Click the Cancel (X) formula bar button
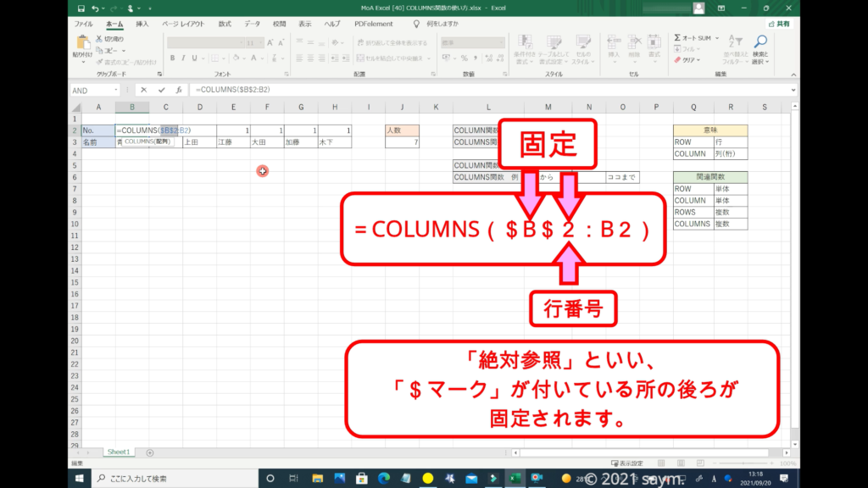Viewport: 868px width, 488px height. [144, 90]
